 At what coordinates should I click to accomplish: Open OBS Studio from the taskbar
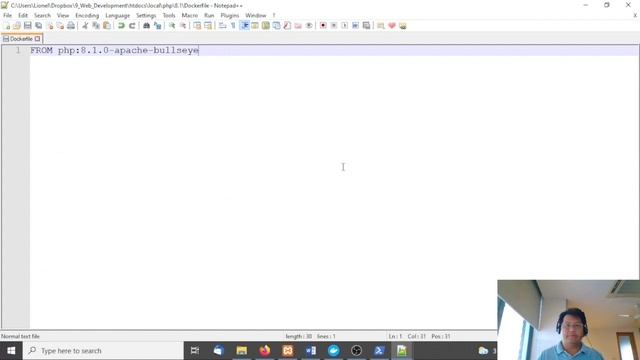[x=356, y=351]
